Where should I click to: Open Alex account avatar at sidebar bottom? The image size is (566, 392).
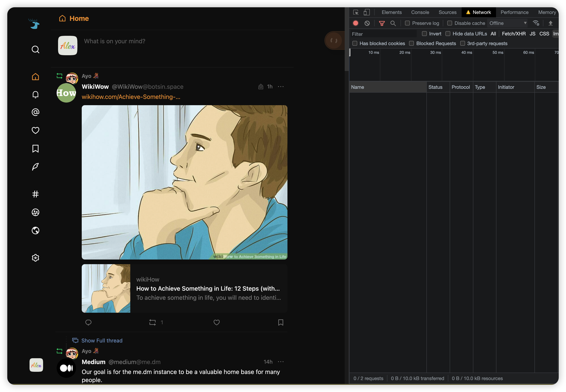pos(36,365)
